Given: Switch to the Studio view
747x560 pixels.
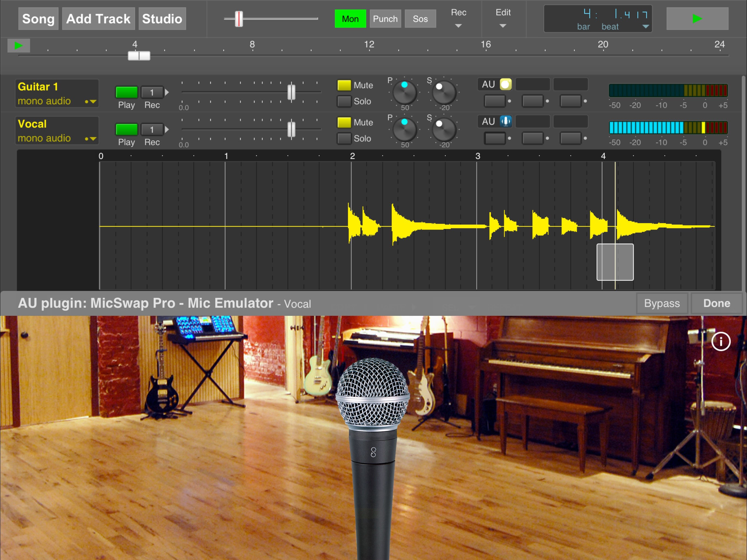Looking at the screenshot, I should pos(162,19).
